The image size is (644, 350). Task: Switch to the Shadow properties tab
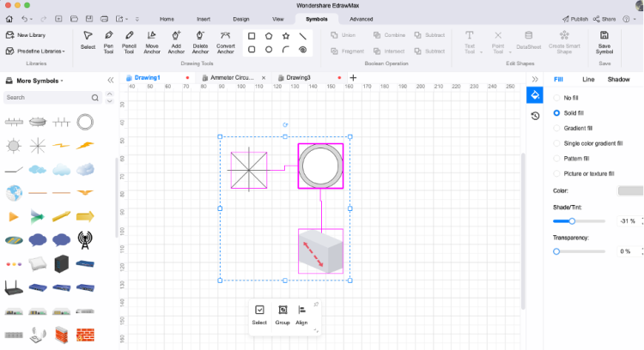(x=618, y=79)
